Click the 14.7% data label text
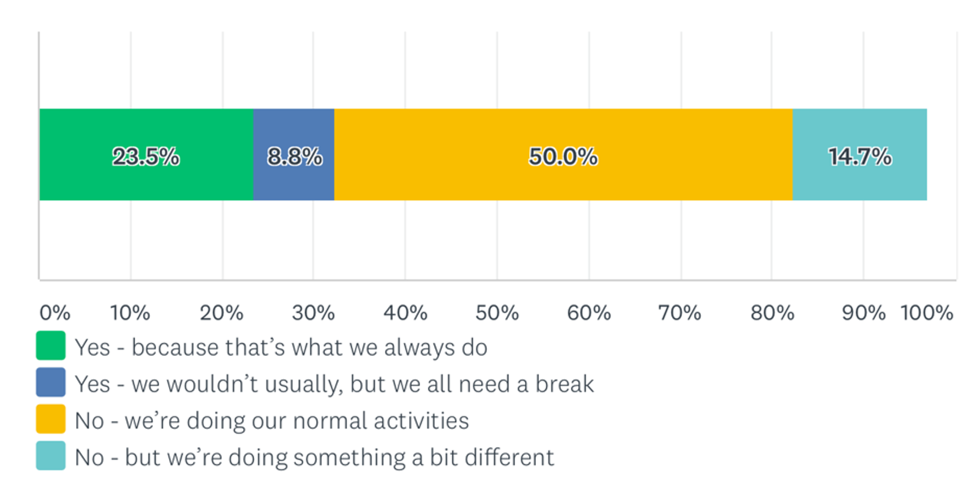 [x=860, y=157]
